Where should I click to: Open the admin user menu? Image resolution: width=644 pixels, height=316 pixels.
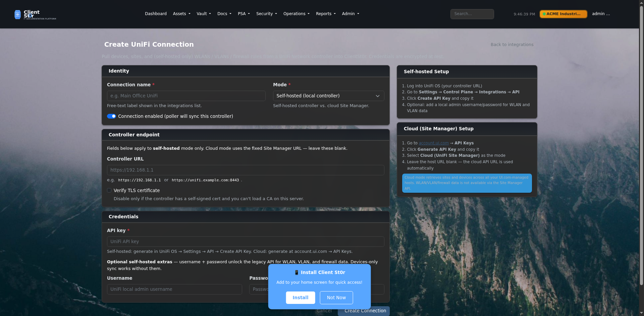(601, 14)
